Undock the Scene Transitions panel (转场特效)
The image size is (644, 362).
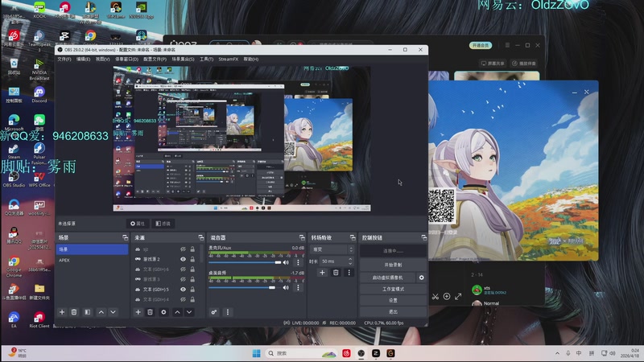coord(353,237)
